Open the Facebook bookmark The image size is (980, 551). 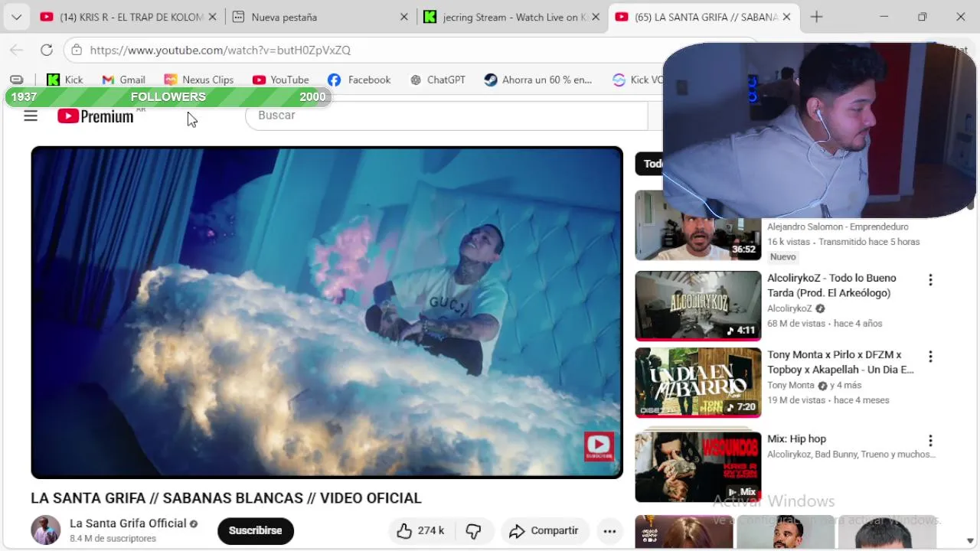coord(359,80)
